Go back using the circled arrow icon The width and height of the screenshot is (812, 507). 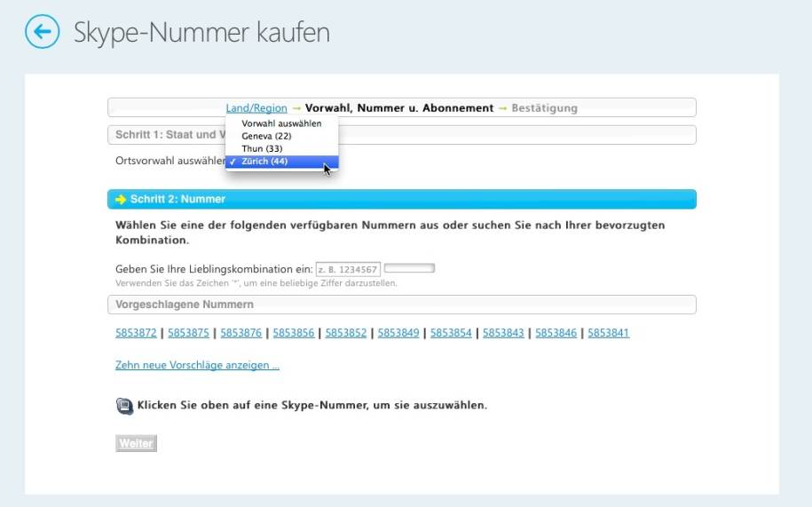(x=42, y=32)
